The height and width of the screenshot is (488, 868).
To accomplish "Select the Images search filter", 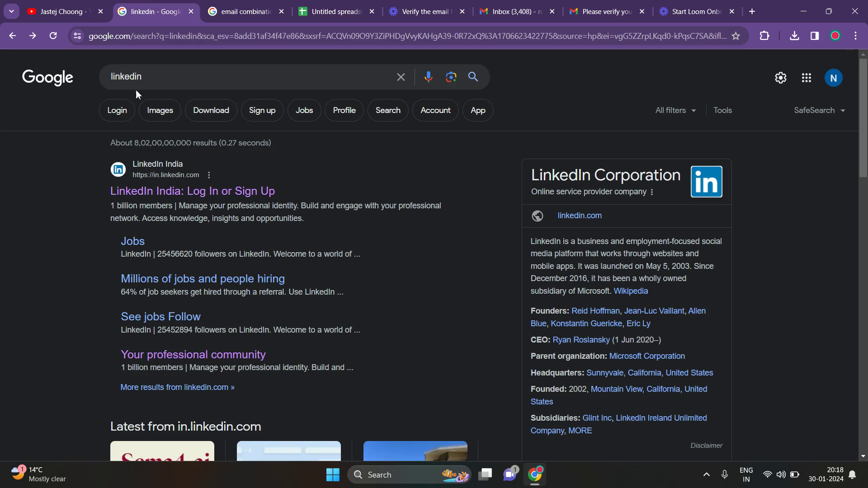I will click(159, 110).
